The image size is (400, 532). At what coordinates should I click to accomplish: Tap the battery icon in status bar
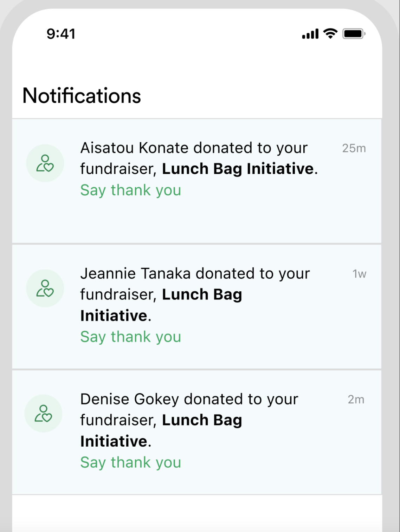click(354, 34)
